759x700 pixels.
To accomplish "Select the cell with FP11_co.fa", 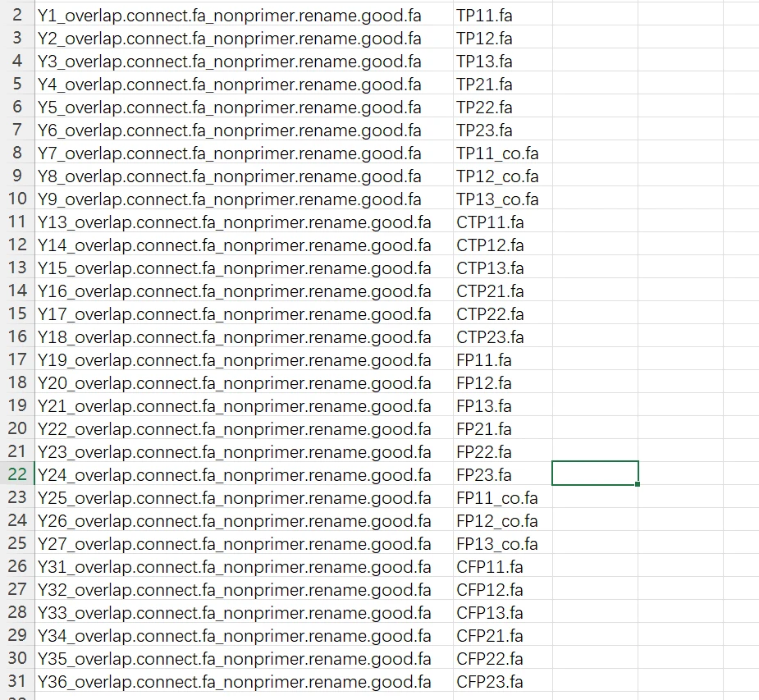I will (496, 498).
